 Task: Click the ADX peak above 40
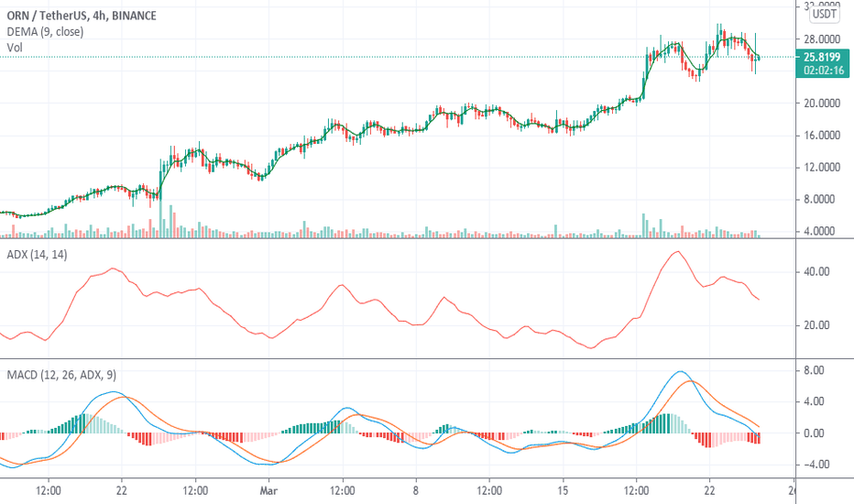677,252
